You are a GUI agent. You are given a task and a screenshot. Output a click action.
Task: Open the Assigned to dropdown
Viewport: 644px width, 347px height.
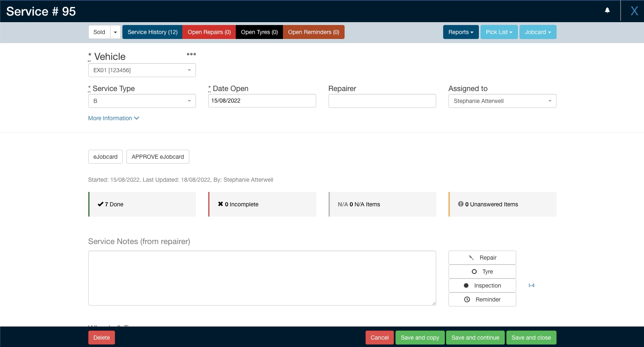(502, 101)
